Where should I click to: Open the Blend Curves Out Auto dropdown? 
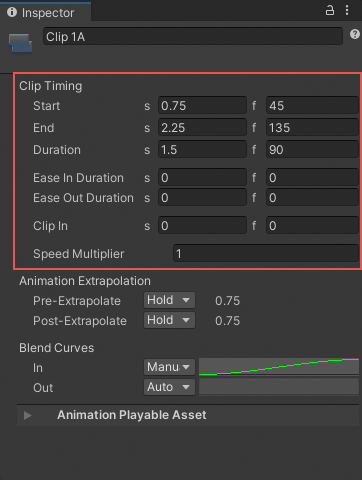169,387
